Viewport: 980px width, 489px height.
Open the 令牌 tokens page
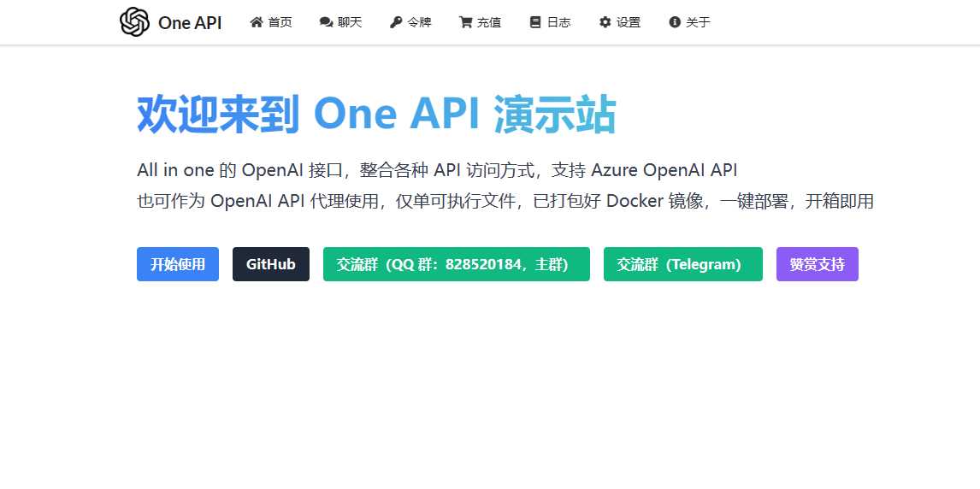pos(410,22)
